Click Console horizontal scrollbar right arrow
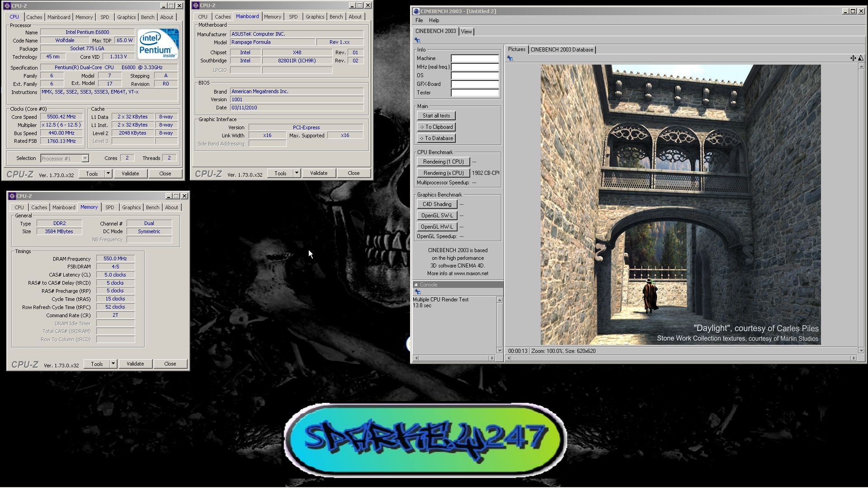The height and width of the screenshot is (488, 868). click(492, 358)
